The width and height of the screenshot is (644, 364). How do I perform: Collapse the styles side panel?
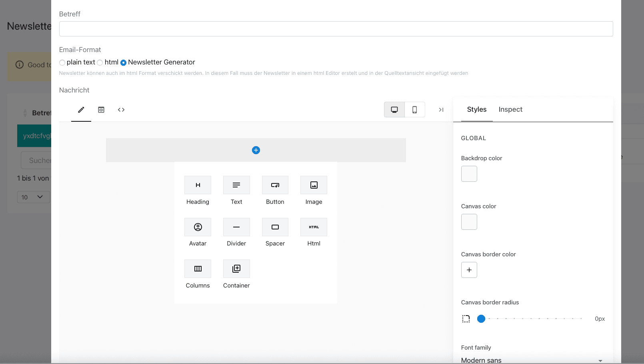[441, 110]
